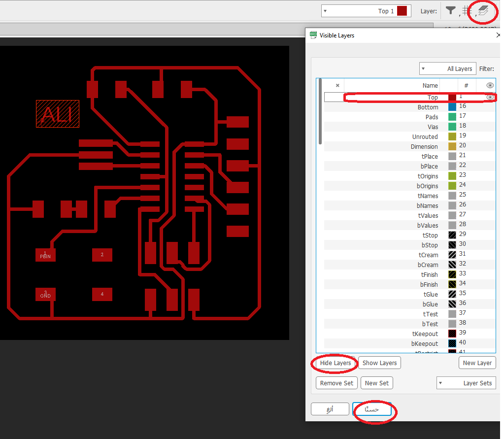Viewport: 504px width, 439px height.
Task: Click the Show Layers button
Action: (x=379, y=363)
